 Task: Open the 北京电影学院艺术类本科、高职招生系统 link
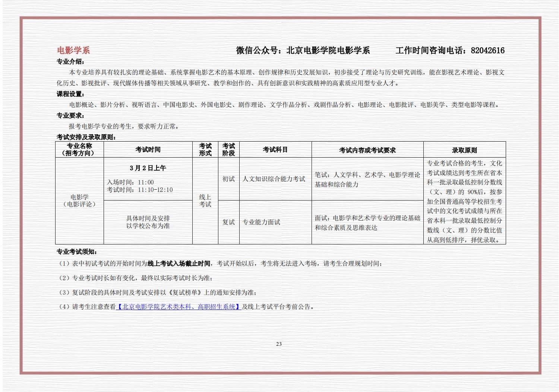(179, 307)
